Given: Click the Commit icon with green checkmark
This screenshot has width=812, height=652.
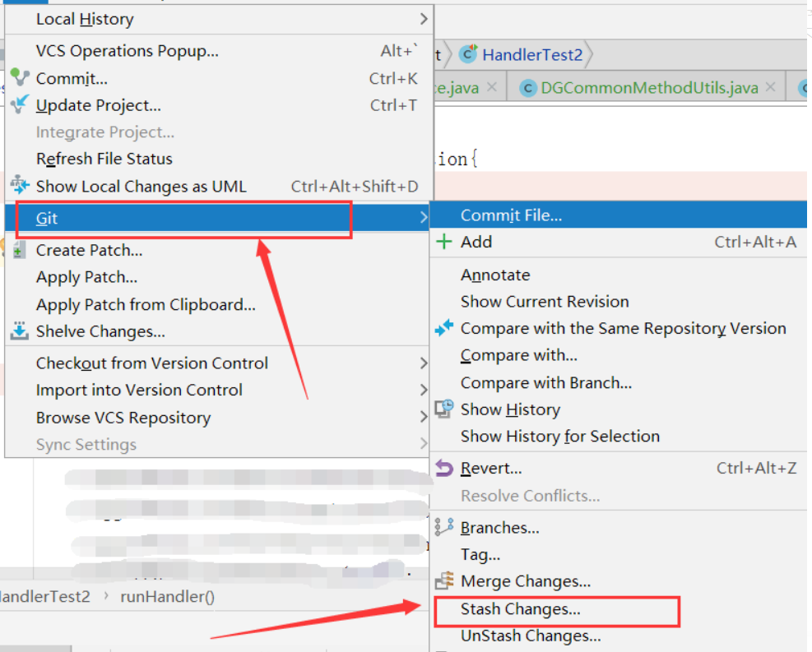Looking at the screenshot, I should tap(20, 77).
